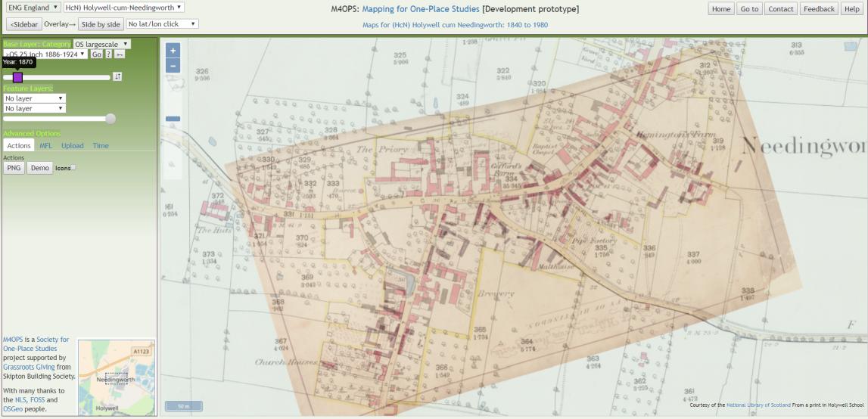
Task: Open the Mapping for One-Place Studies link
Action: tap(421, 9)
